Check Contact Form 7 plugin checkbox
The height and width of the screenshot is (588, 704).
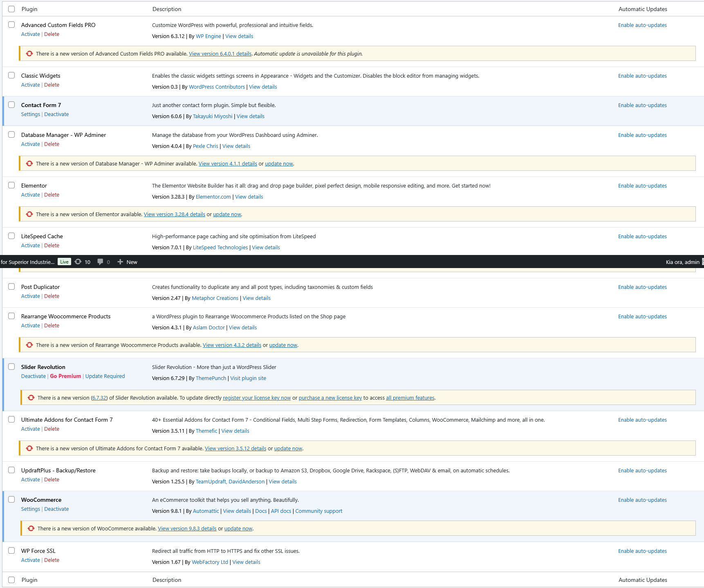pos(11,105)
